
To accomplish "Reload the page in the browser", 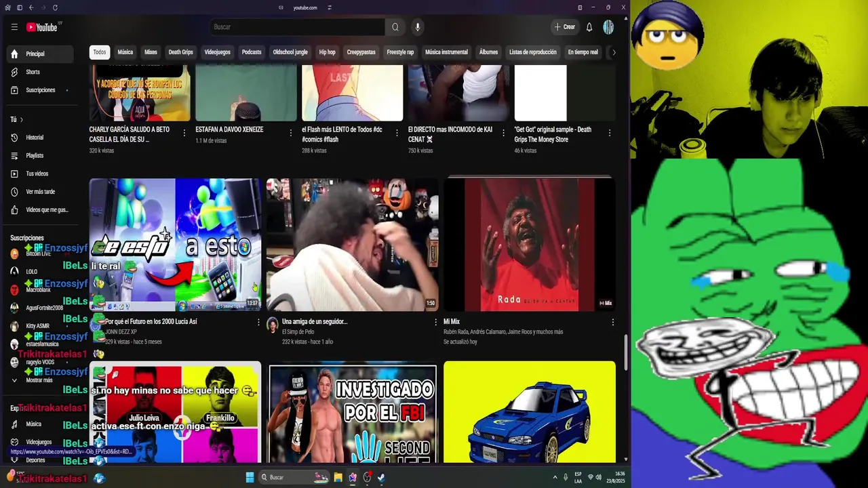I will click(55, 7).
